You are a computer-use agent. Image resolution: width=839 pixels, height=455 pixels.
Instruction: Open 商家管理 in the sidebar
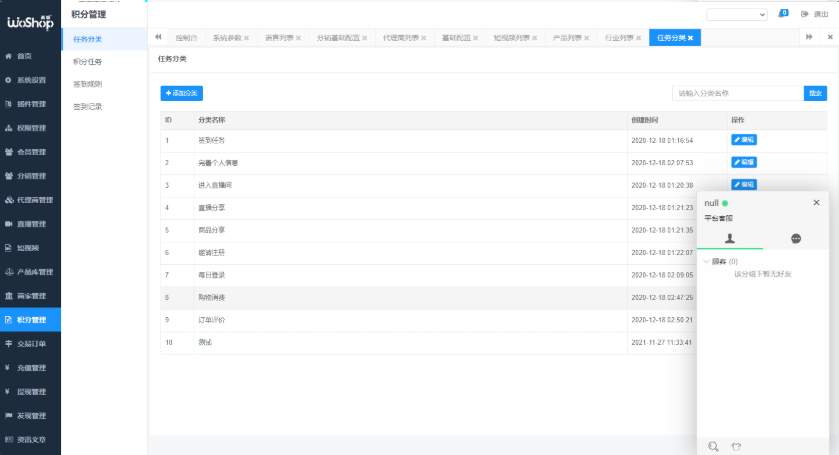(x=30, y=296)
